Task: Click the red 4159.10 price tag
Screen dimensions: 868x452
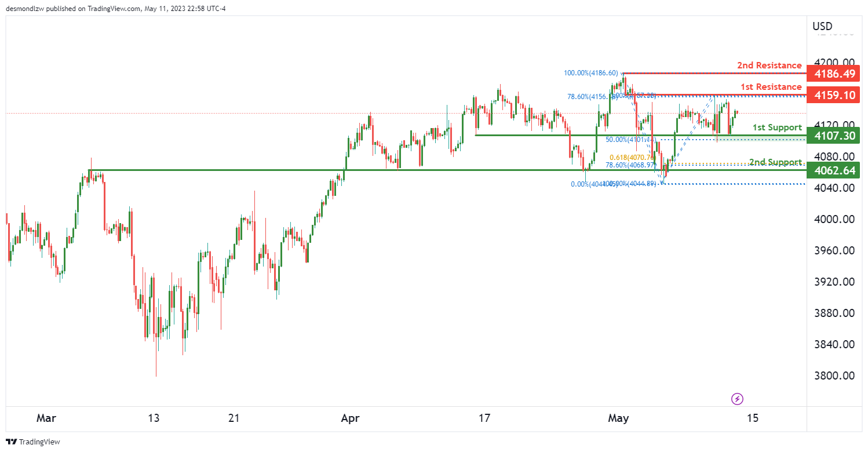Action: 834,95
